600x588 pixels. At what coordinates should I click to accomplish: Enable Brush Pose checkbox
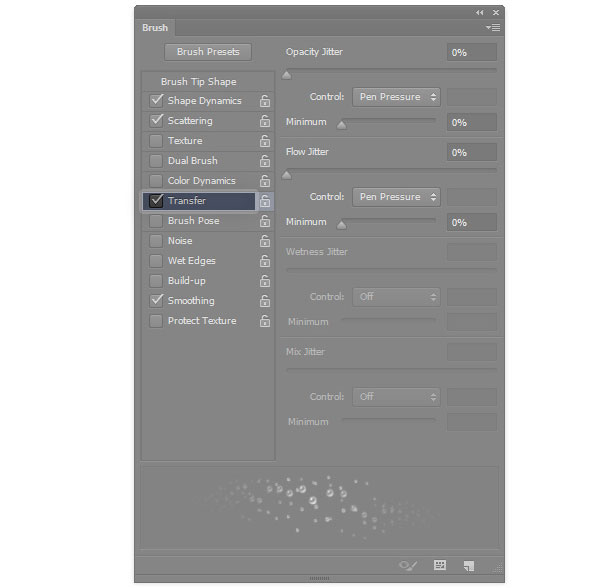tap(156, 221)
